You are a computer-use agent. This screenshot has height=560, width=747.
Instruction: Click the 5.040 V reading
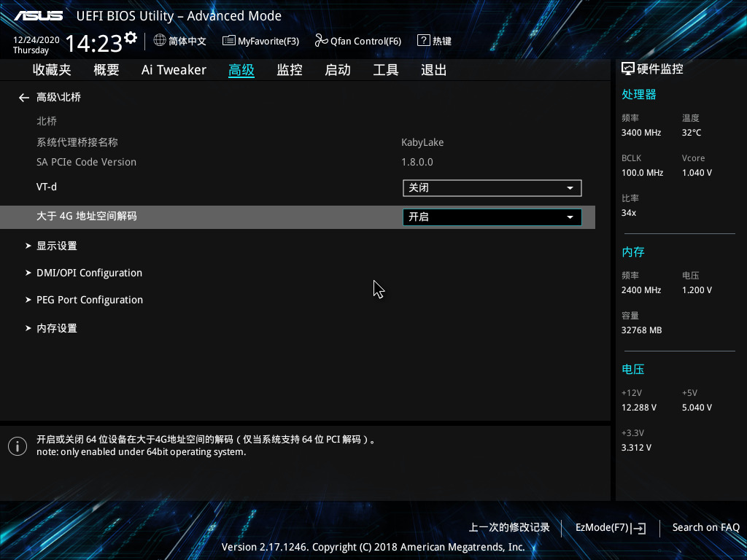(x=697, y=408)
